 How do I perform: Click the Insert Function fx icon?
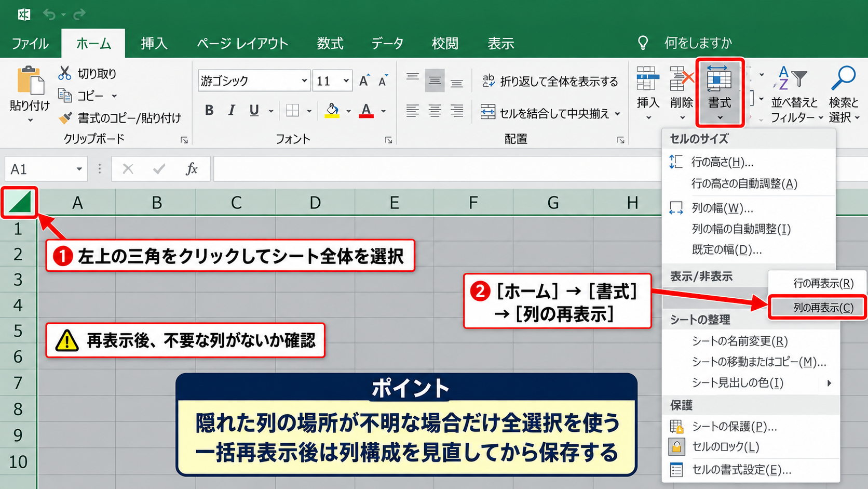[x=192, y=169]
